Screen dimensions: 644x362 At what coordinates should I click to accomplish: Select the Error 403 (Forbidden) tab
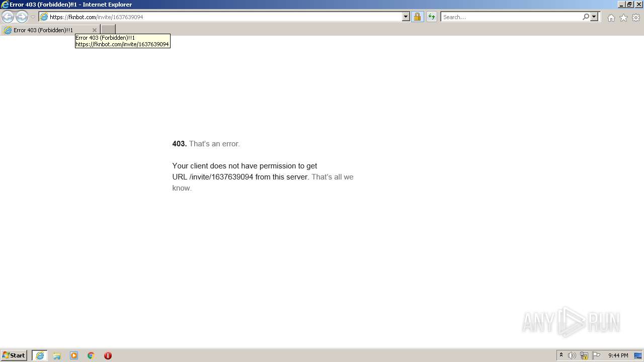tap(49, 30)
